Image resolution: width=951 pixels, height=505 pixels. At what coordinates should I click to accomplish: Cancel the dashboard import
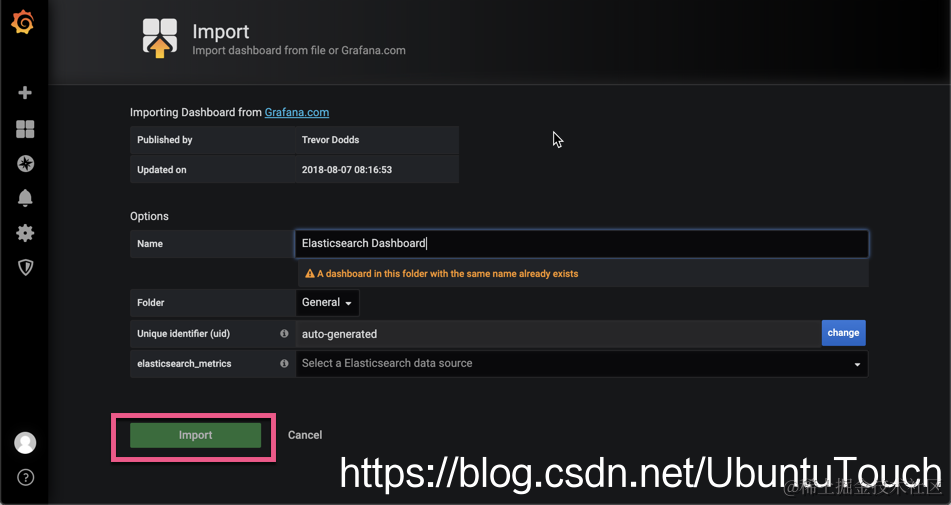click(305, 435)
